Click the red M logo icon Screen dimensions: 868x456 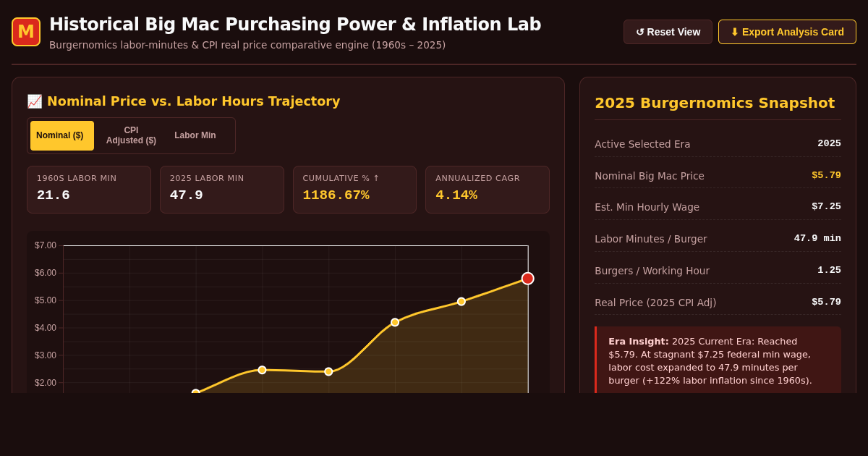[x=26, y=32]
